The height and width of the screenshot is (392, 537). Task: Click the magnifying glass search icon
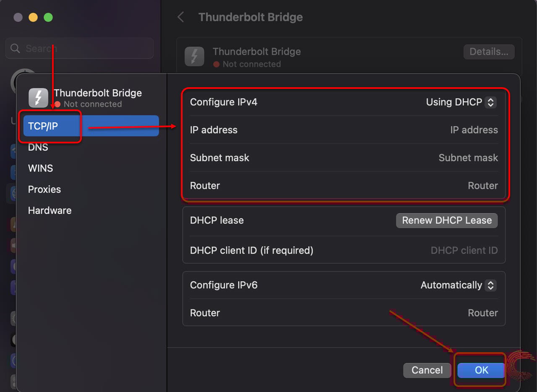15,49
